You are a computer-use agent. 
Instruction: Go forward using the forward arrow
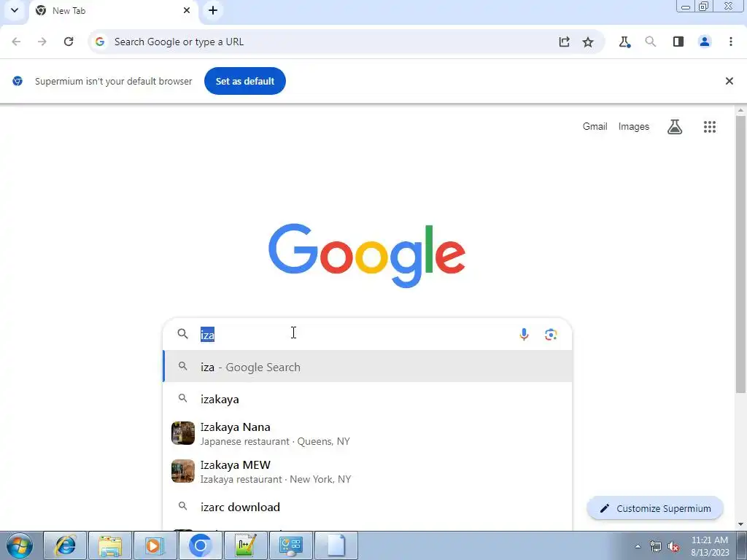pos(42,42)
